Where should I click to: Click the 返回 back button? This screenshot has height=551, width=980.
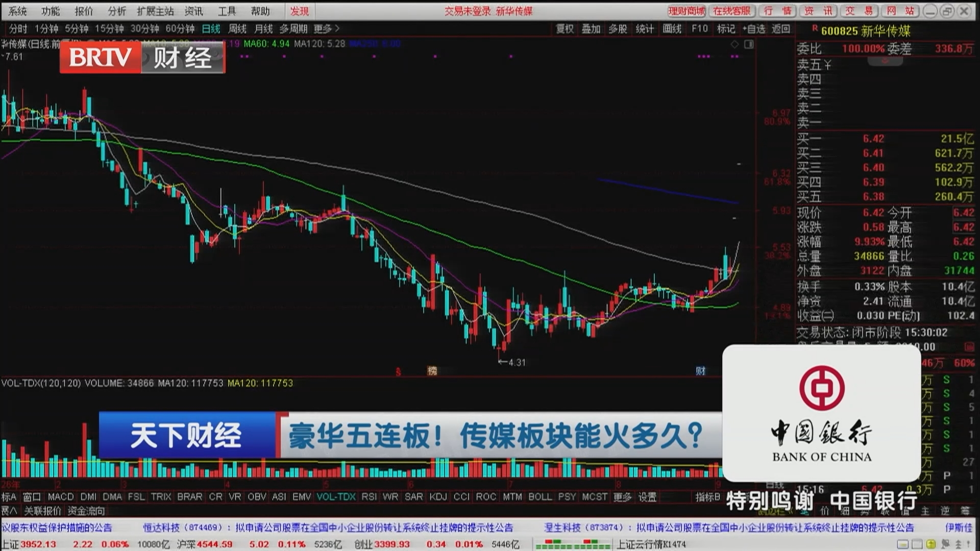(x=781, y=29)
